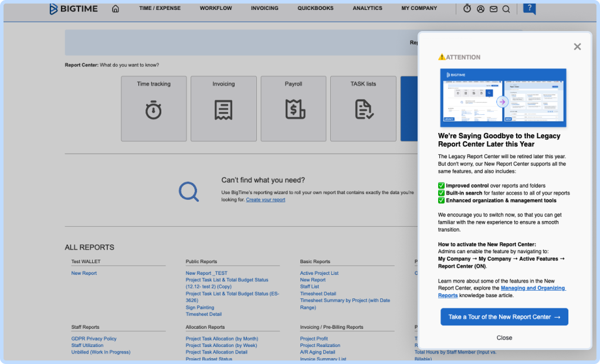Open the INVOICING menu

(265, 8)
